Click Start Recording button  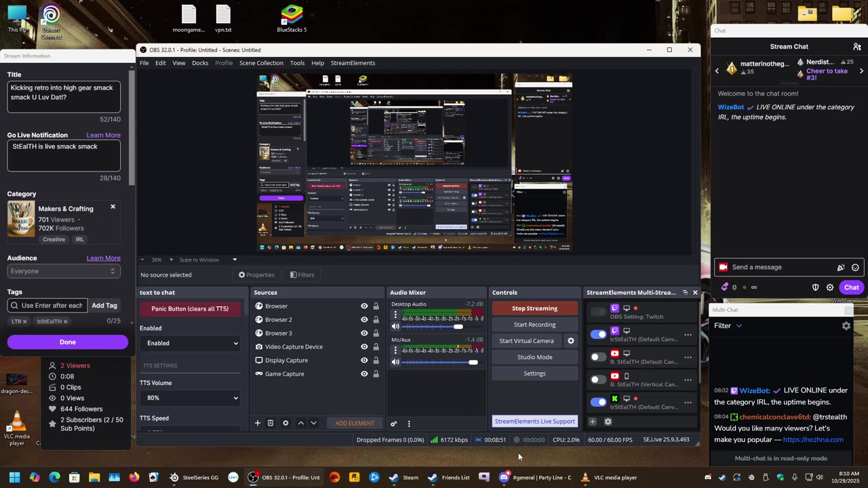pos(534,325)
